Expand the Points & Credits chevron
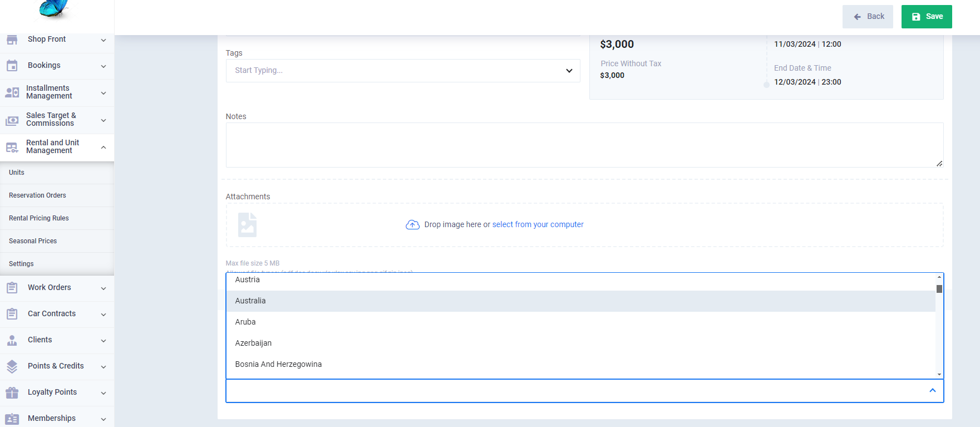This screenshot has width=980, height=427. pos(104,367)
